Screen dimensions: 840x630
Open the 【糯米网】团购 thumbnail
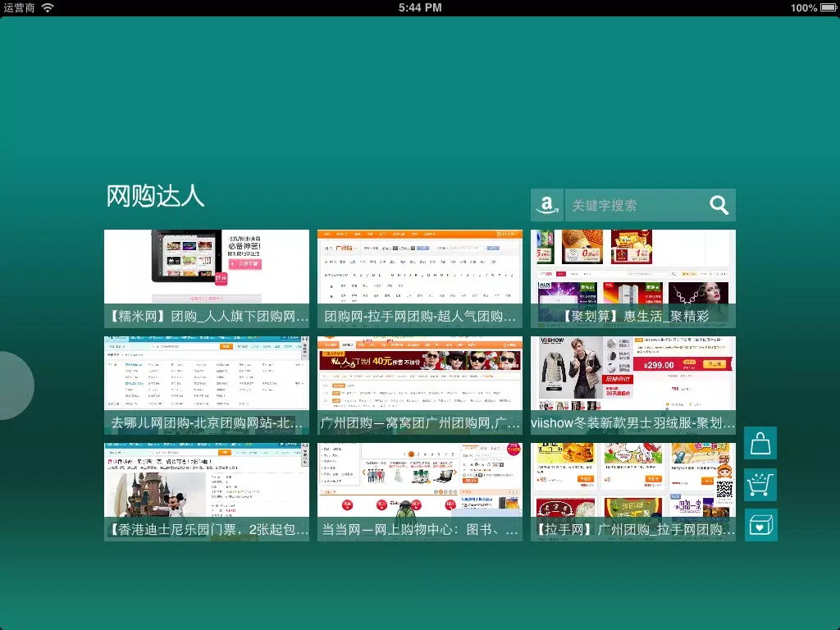(206, 279)
